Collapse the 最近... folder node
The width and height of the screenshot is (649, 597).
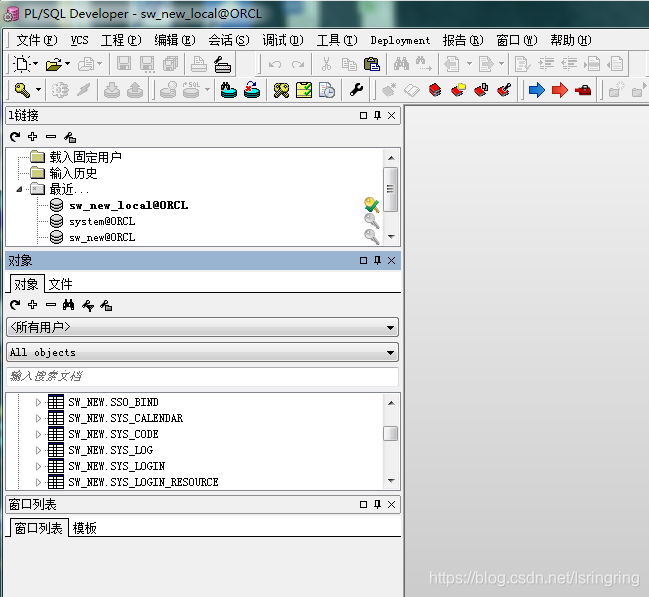coord(19,189)
